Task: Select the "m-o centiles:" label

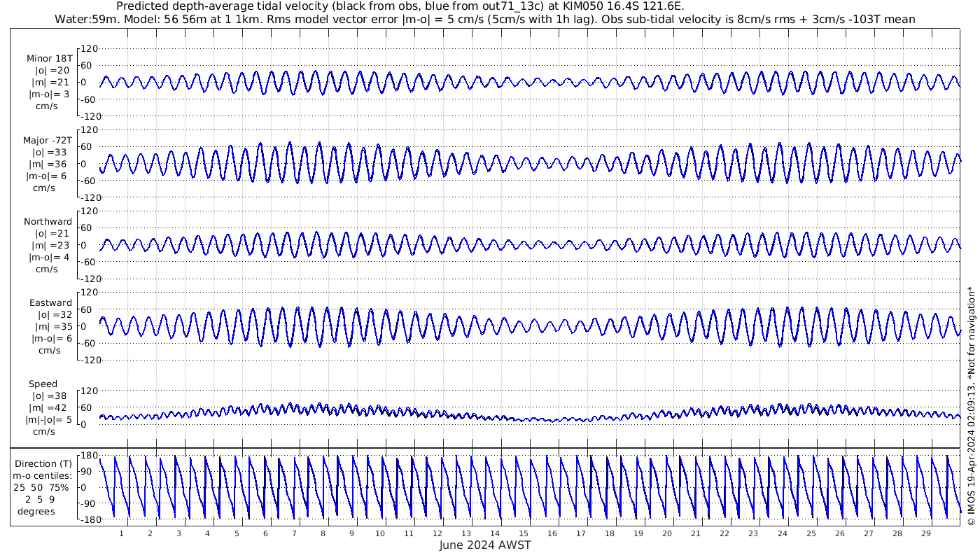Action: coord(43,475)
